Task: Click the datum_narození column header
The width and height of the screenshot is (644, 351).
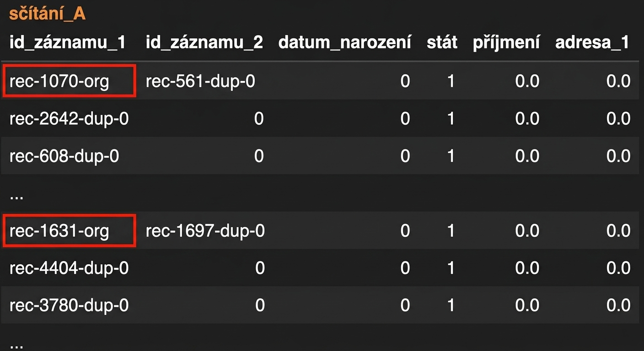Action: (344, 43)
